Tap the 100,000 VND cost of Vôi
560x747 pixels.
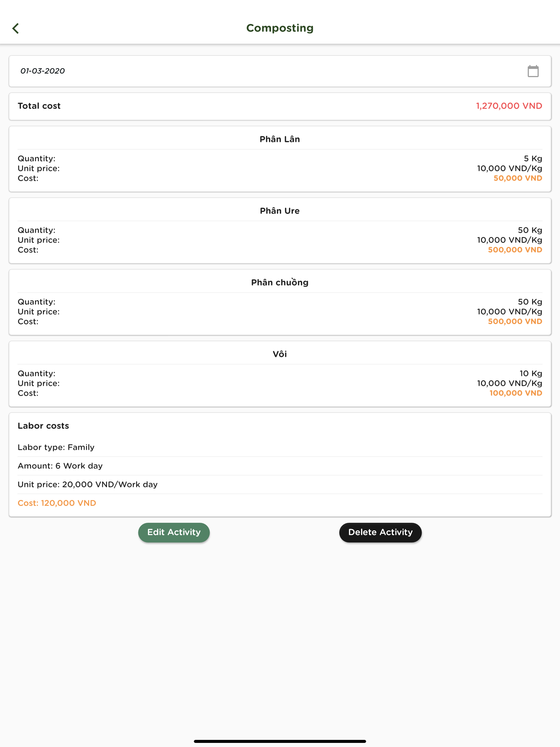pyautogui.click(x=516, y=393)
